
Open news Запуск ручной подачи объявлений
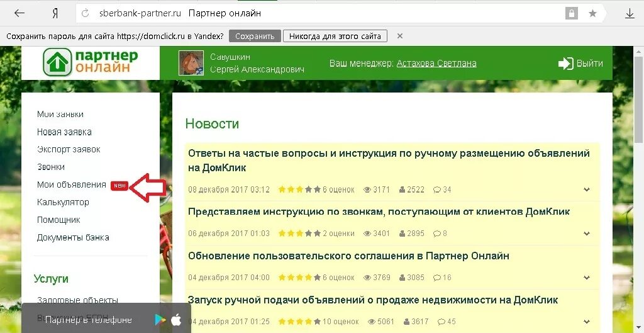pos(373,300)
